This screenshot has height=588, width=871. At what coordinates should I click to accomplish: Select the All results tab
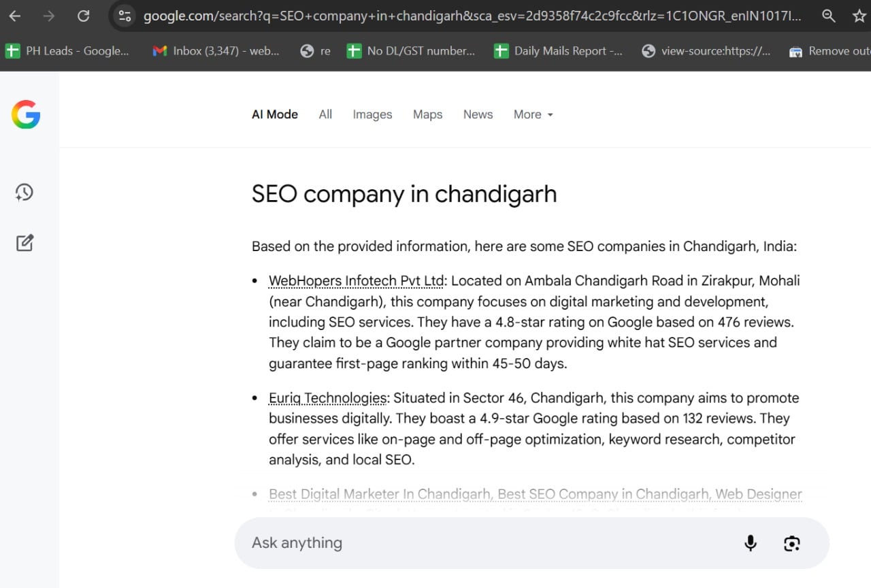pos(325,114)
